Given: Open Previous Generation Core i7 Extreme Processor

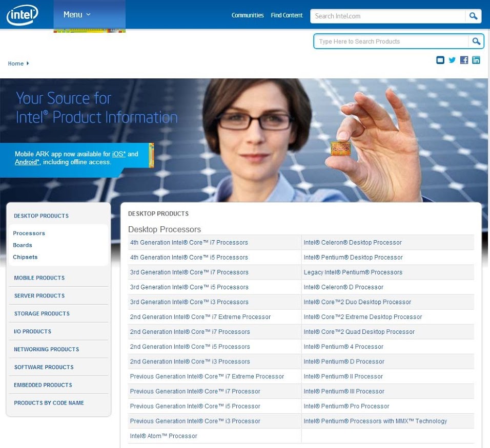Looking at the screenshot, I should [x=207, y=376].
